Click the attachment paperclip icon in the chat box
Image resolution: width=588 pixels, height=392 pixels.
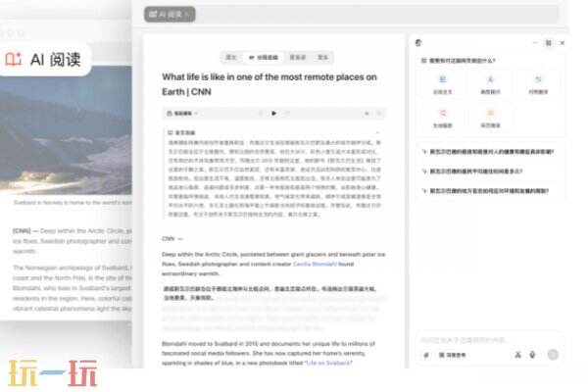click(x=426, y=355)
